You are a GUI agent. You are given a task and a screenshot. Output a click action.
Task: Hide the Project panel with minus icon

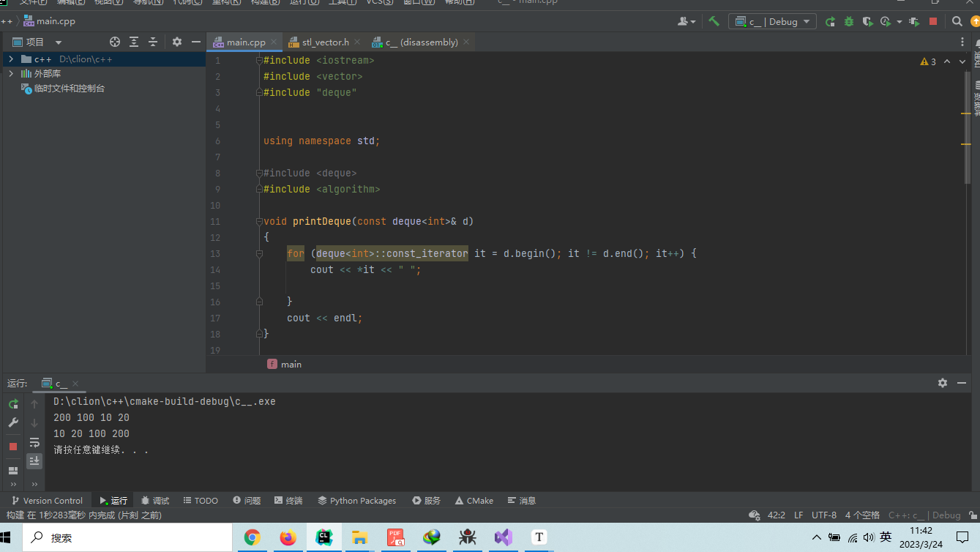pos(196,42)
